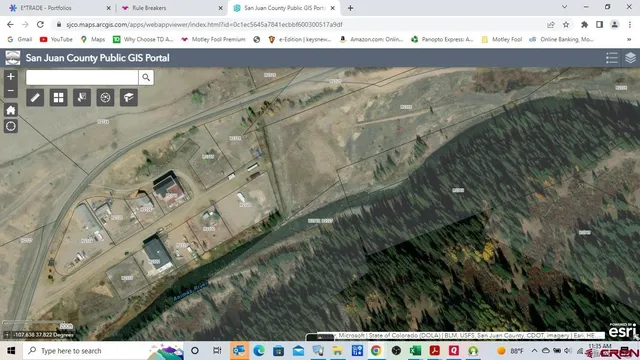This screenshot has height=360, width=640.
Task: Close the Rule Breakers tab
Action: click(x=220, y=8)
